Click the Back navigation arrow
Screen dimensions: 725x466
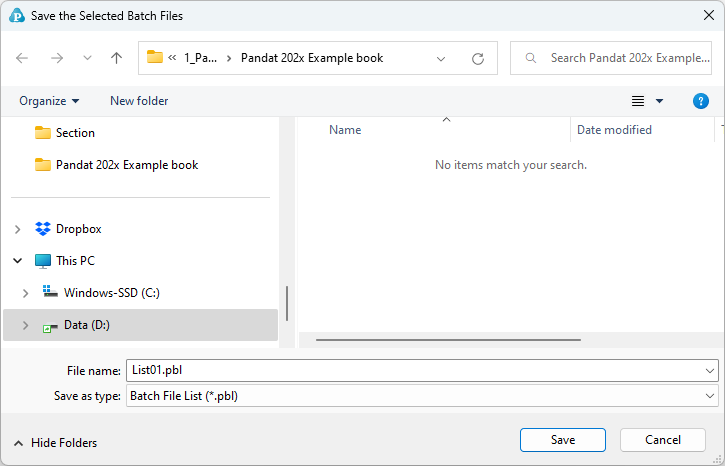pos(23,58)
